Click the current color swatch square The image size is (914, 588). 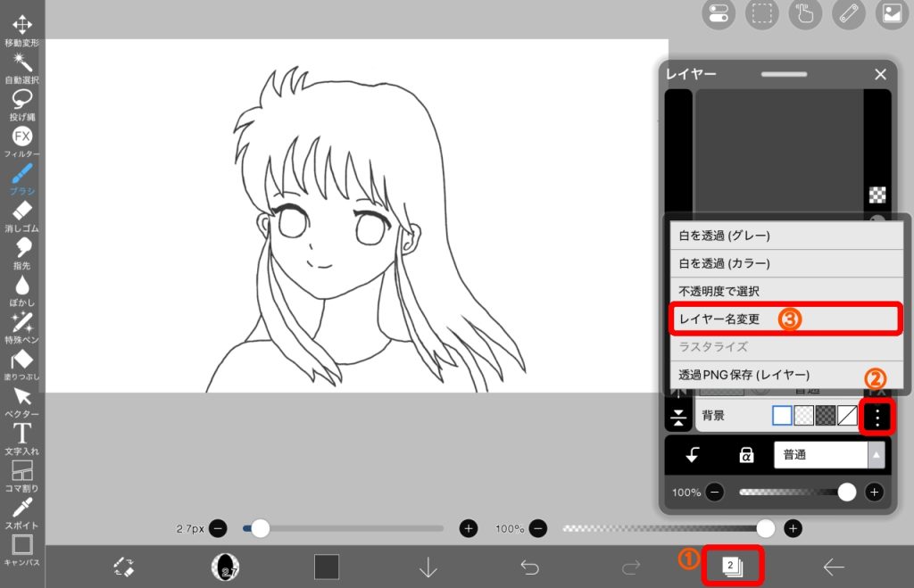[328, 567]
